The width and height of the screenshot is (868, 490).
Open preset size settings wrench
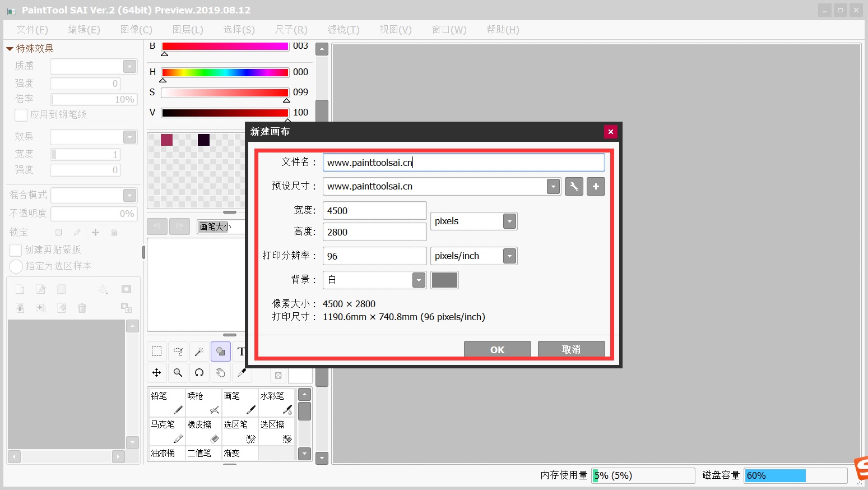(x=574, y=187)
